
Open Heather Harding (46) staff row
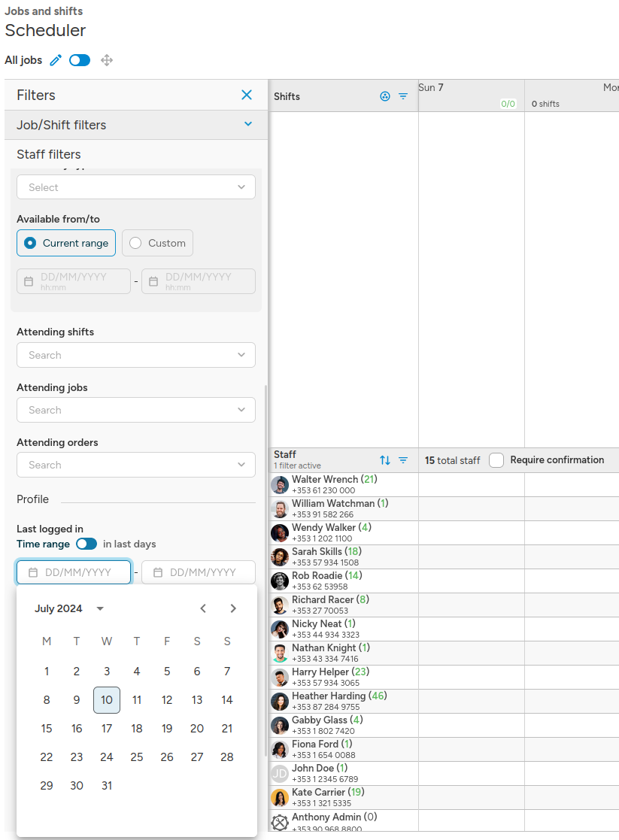(343, 701)
